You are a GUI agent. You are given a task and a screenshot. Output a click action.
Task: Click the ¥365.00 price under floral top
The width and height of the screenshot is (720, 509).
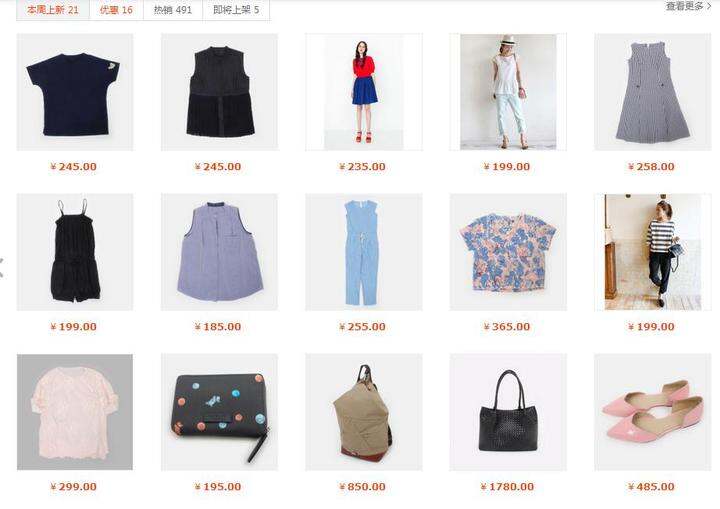click(x=507, y=327)
